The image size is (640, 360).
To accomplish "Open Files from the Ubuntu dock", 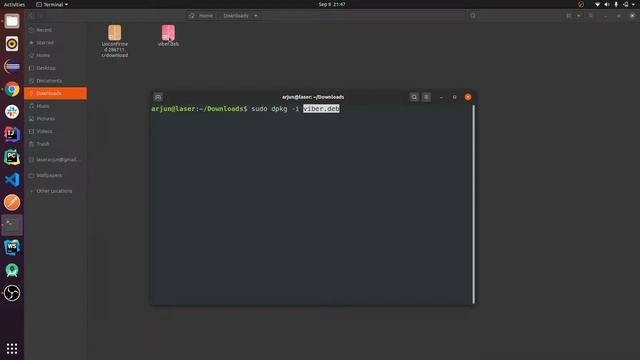I will pos(12,21).
